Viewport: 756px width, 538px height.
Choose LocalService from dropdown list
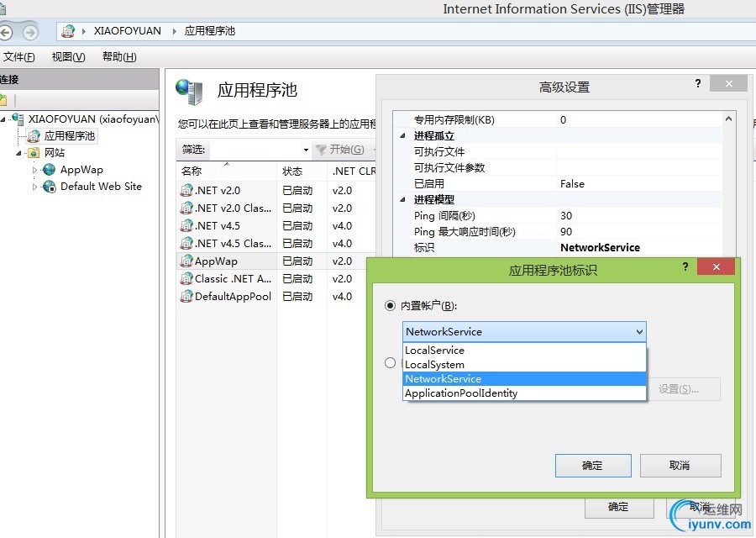pos(524,351)
